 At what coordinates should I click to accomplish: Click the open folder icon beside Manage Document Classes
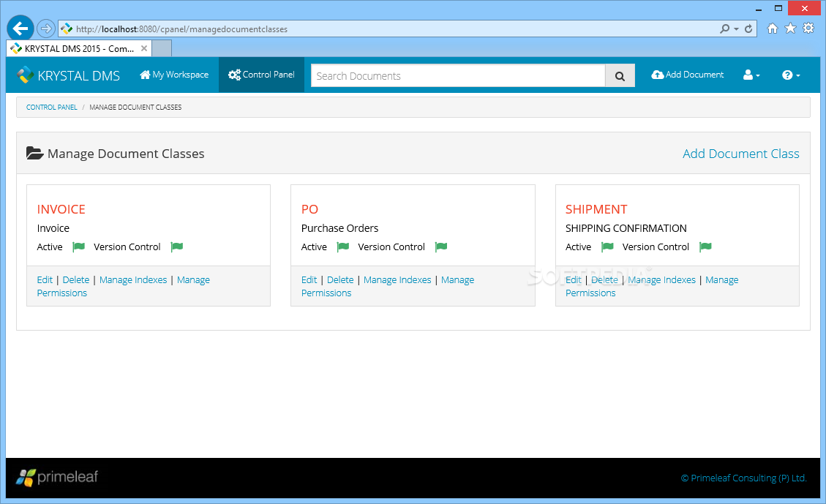pyautogui.click(x=35, y=154)
